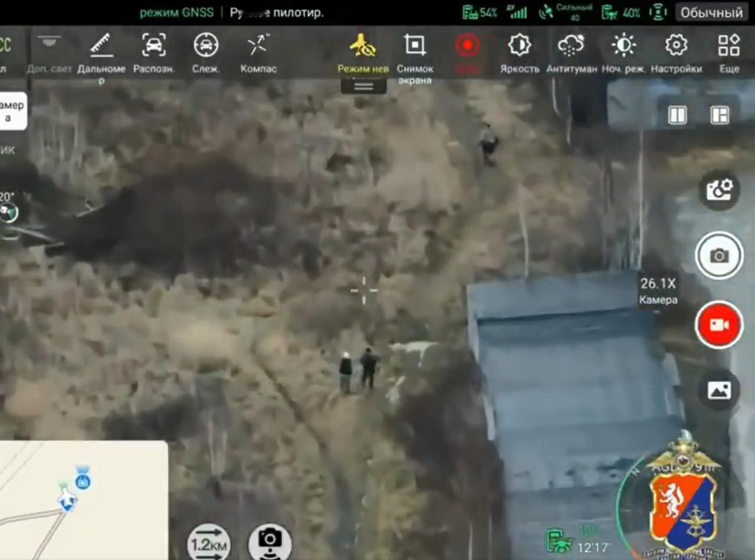Check the drone battery 40% indicator
The width and height of the screenshot is (755, 560).
click(x=621, y=12)
